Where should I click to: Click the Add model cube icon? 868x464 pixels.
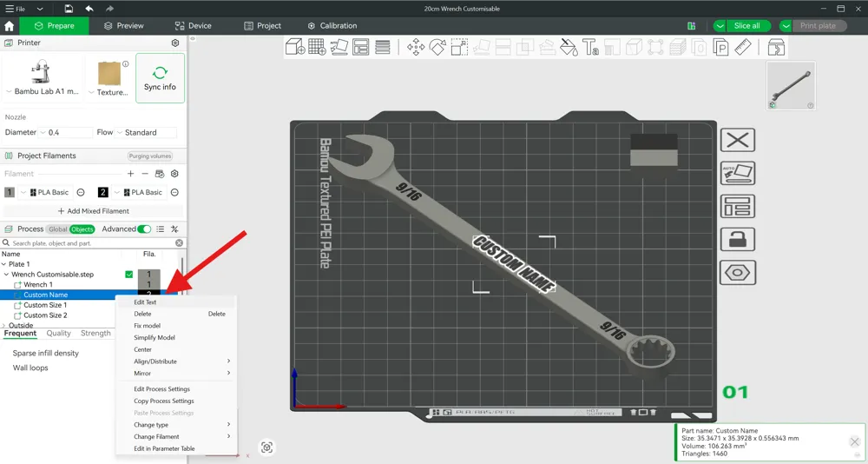click(296, 47)
